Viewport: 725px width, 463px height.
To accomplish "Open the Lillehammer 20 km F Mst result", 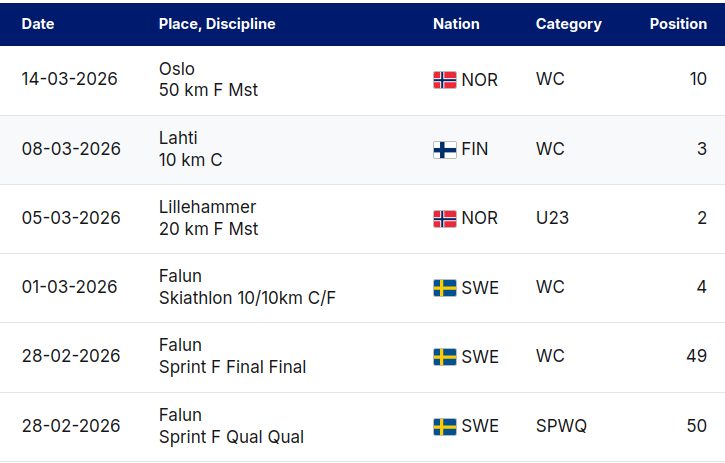I will 208,218.
